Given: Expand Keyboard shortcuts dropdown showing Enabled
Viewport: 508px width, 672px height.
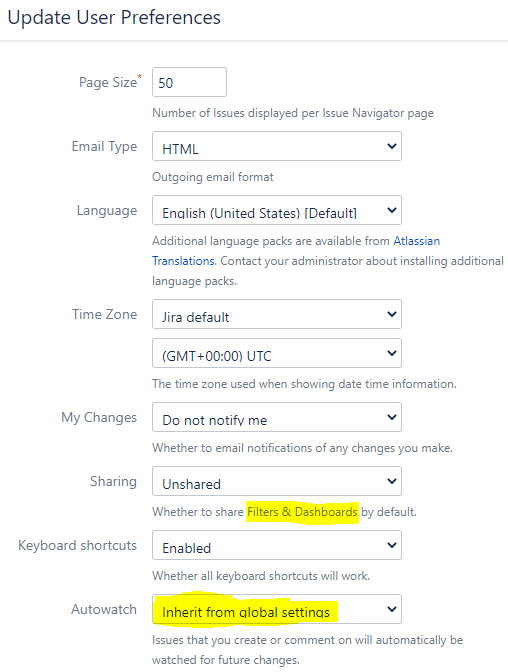Looking at the screenshot, I should (x=277, y=545).
